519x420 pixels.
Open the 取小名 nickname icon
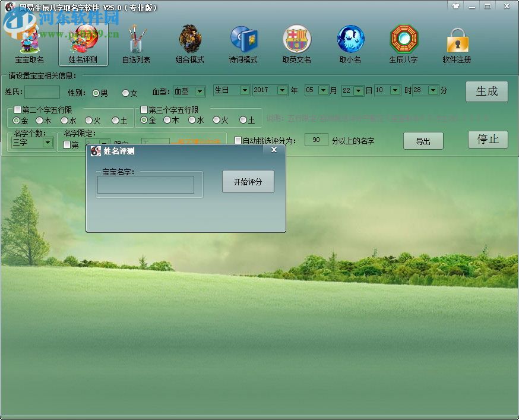(x=350, y=45)
